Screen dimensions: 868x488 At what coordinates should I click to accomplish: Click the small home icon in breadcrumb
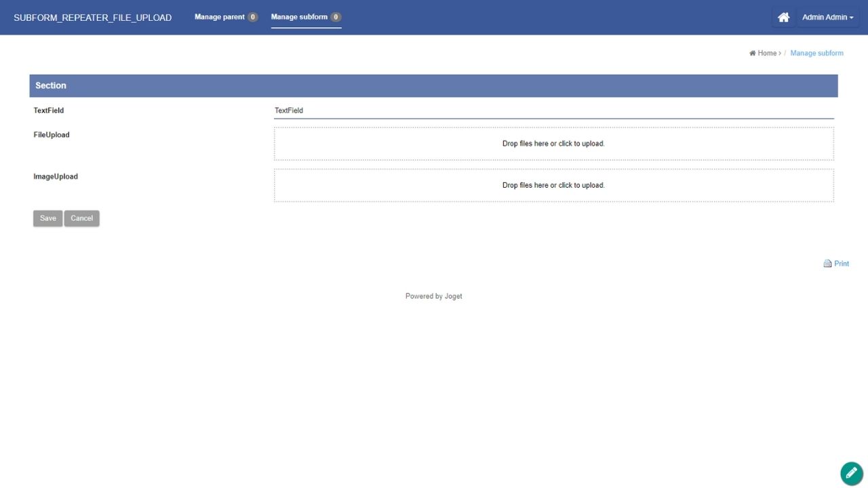point(753,54)
